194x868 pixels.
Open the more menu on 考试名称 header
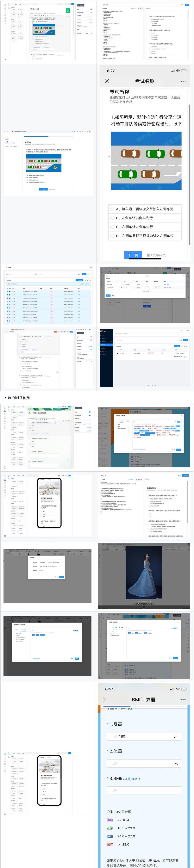pos(183,81)
